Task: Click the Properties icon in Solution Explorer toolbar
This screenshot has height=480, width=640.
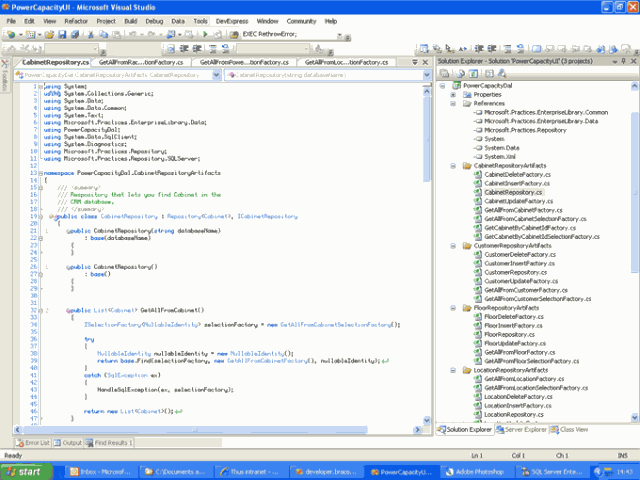Action: pyautogui.click(x=444, y=73)
